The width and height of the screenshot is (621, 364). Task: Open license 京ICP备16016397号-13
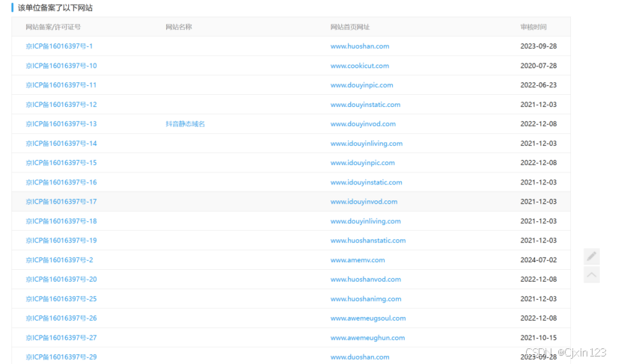[x=61, y=124]
